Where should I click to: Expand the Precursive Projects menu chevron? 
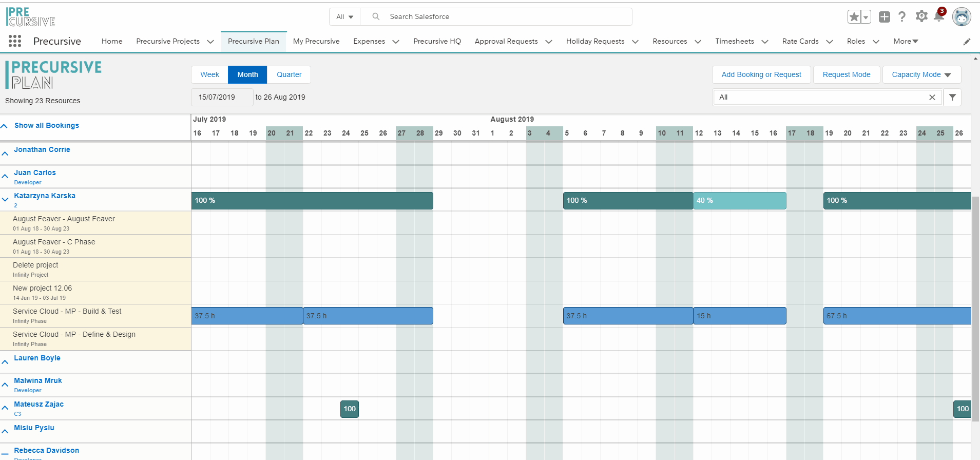(x=210, y=42)
